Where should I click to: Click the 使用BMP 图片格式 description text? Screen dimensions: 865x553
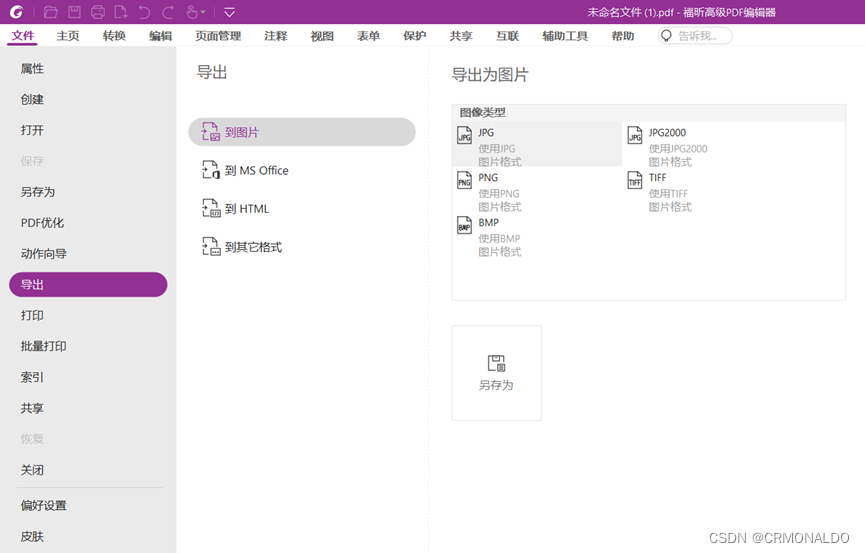click(500, 245)
